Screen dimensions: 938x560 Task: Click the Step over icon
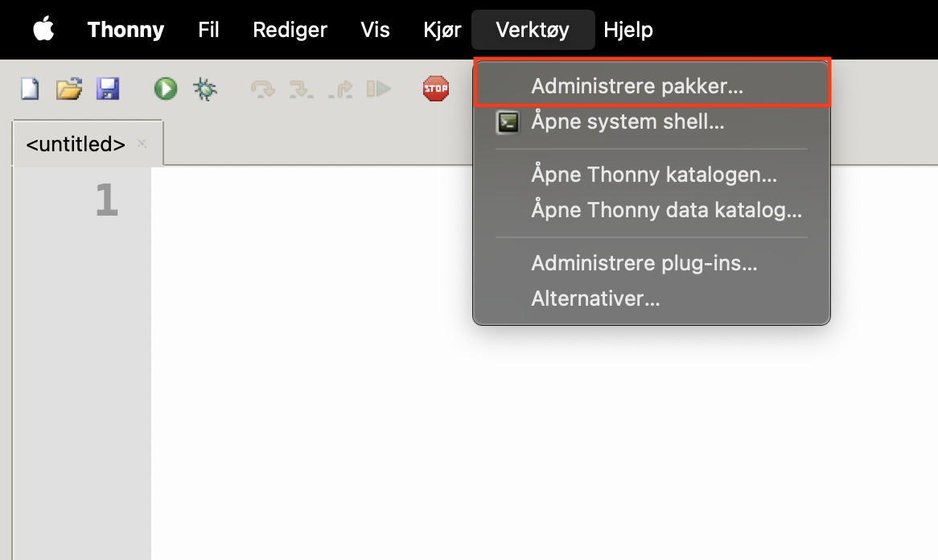[262, 89]
